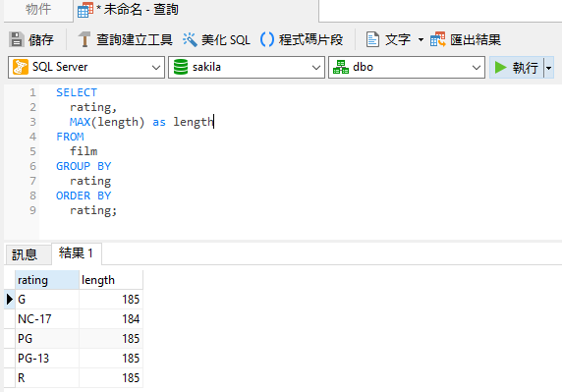Switch to the 物件 tab
This screenshot has height=392, width=562.
[x=38, y=9]
